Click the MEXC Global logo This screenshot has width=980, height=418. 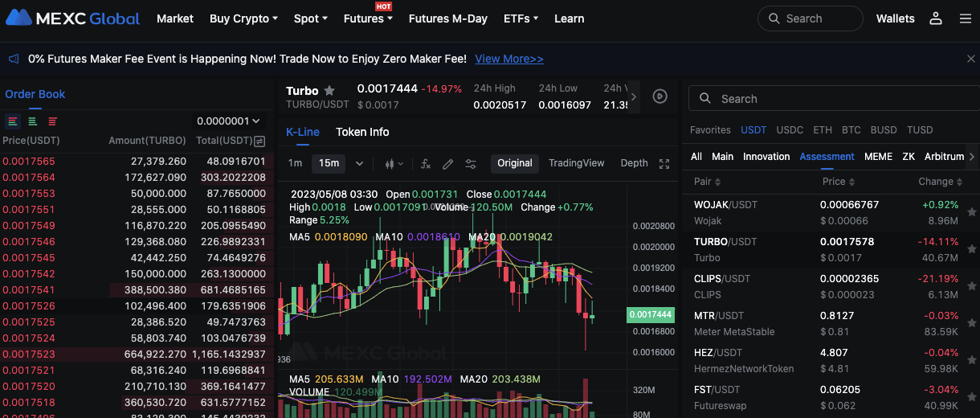73,18
